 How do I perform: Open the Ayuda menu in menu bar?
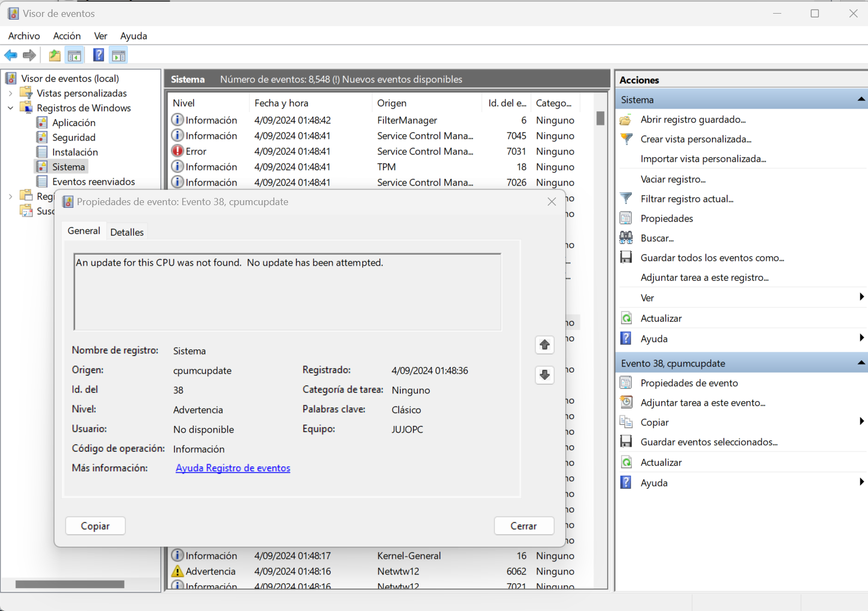point(134,36)
